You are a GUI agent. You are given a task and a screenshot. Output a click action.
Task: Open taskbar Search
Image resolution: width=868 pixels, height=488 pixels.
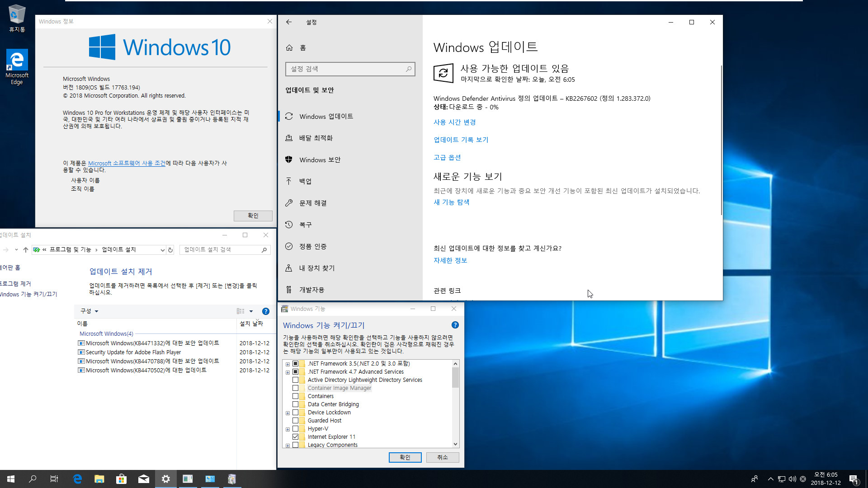coord(33,479)
